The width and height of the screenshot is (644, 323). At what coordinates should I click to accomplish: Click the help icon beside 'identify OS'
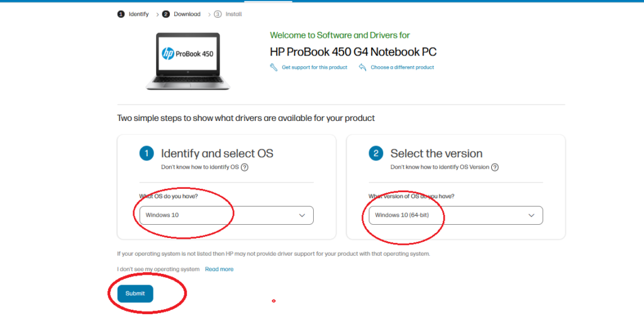[x=245, y=167]
